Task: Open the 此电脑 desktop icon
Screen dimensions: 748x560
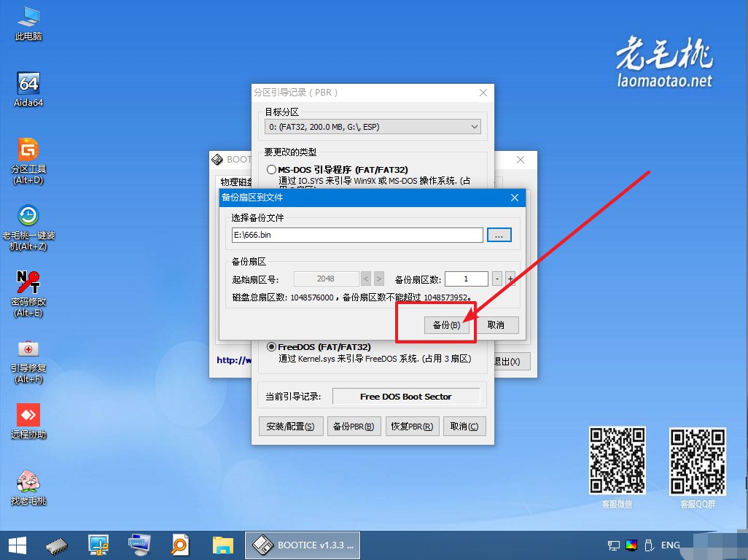Action: pyautogui.click(x=28, y=24)
